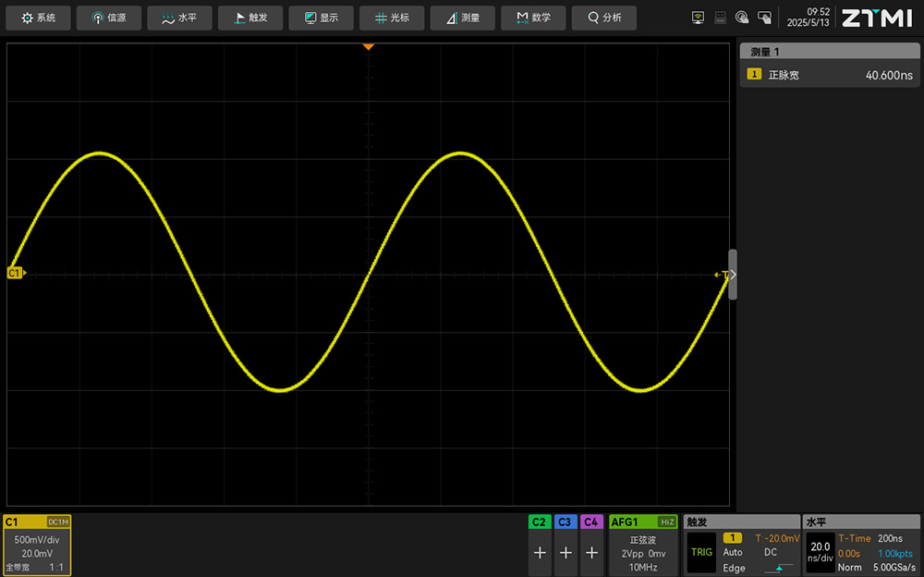Screen dimensions: 924x577
Task: Open the C1 channel settings panel
Action: click(x=37, y=546)
